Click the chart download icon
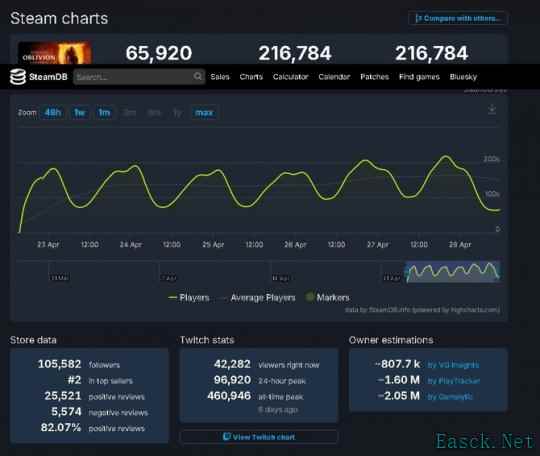 492,110
